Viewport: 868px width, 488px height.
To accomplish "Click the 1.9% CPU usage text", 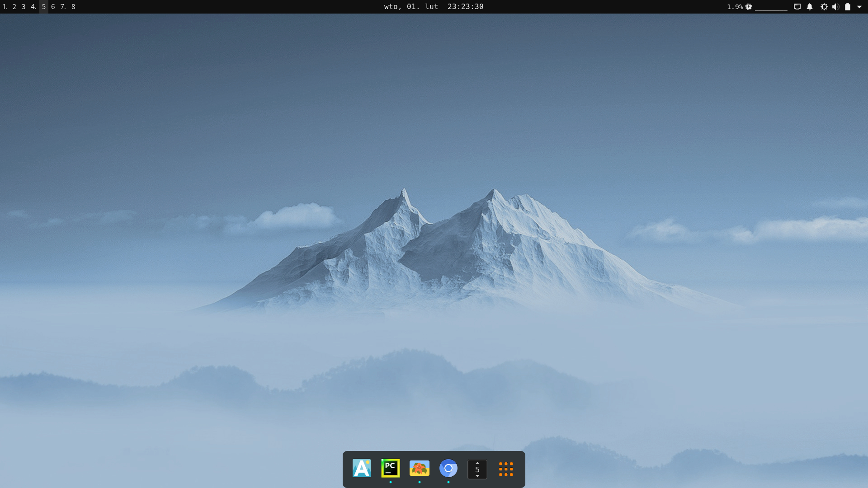I will pyautogui.click(x=735, y=7).
